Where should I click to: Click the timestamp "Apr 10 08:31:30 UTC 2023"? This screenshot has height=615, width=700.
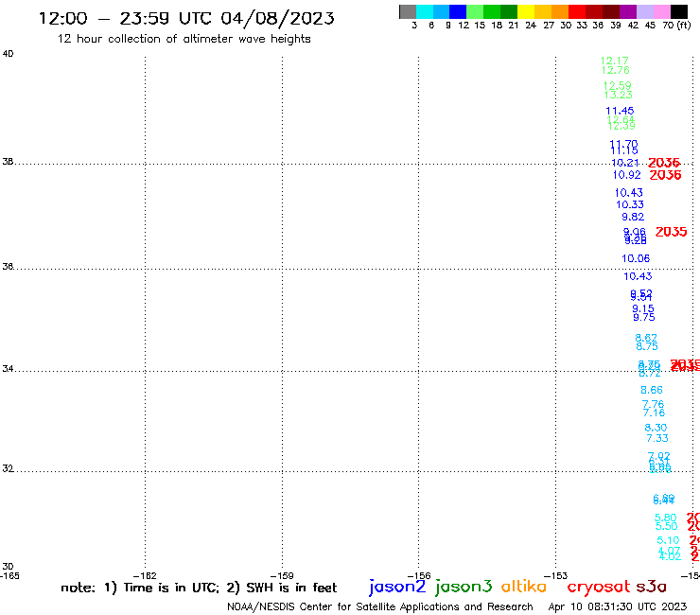618,606
